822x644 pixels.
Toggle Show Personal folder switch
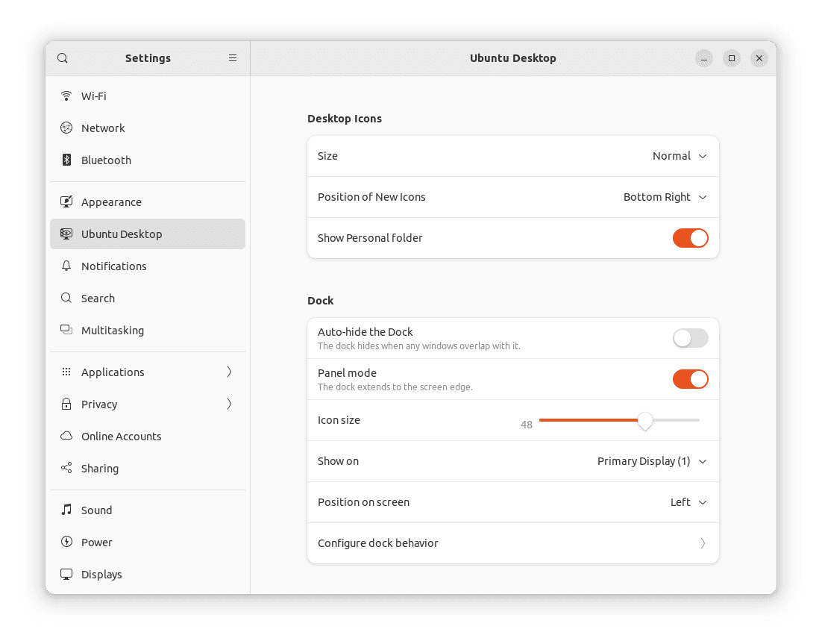[x=691, y=238]
